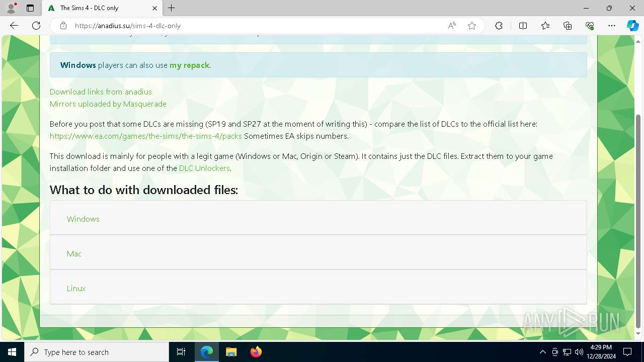The height and width of the screenshot is (362, 644).
Task: Open the Extensions icon
Action: click(x=499, y=26)
